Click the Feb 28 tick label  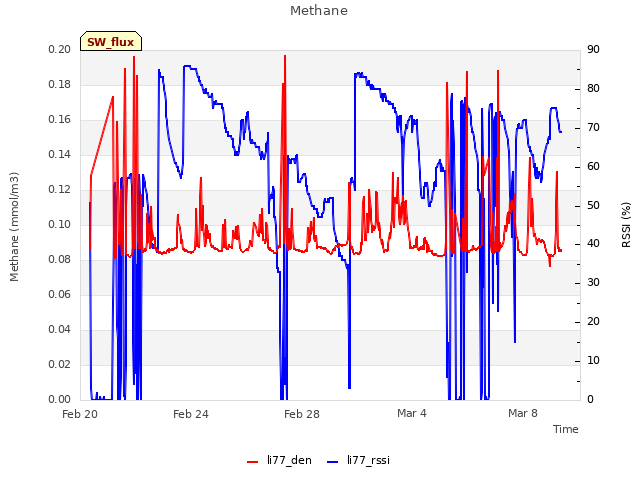(x=302, y=414)
